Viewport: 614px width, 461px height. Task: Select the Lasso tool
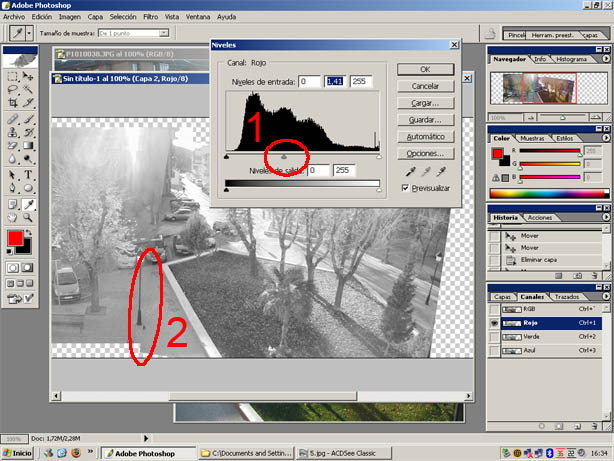tap(13, 90)
